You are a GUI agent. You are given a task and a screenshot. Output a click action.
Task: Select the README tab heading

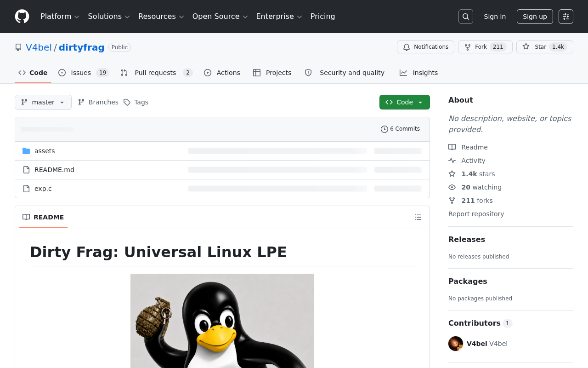point(43,217)
